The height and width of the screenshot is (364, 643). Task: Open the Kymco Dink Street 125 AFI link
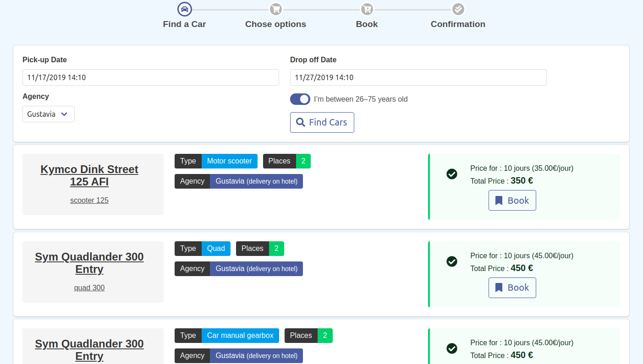(x=89, y=175)
